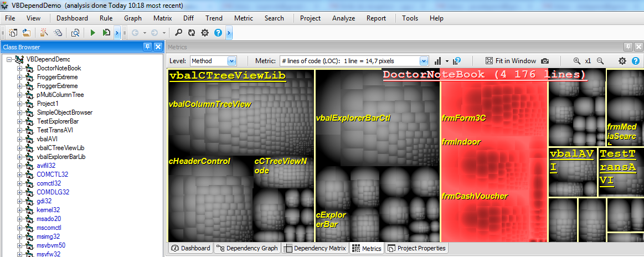Click the blue help icon in Metrics toolbar
Image resolution: width=644 pixels, height=257 pixels.
click(636, 61)
